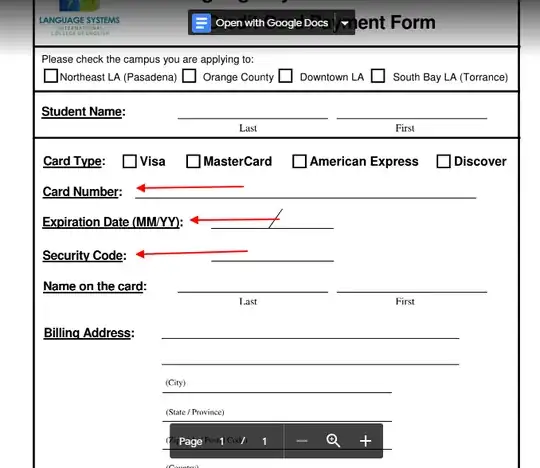Check the Orange County campus box
Image resolution: width=540 pixels, height=468 pixels.
189,76
